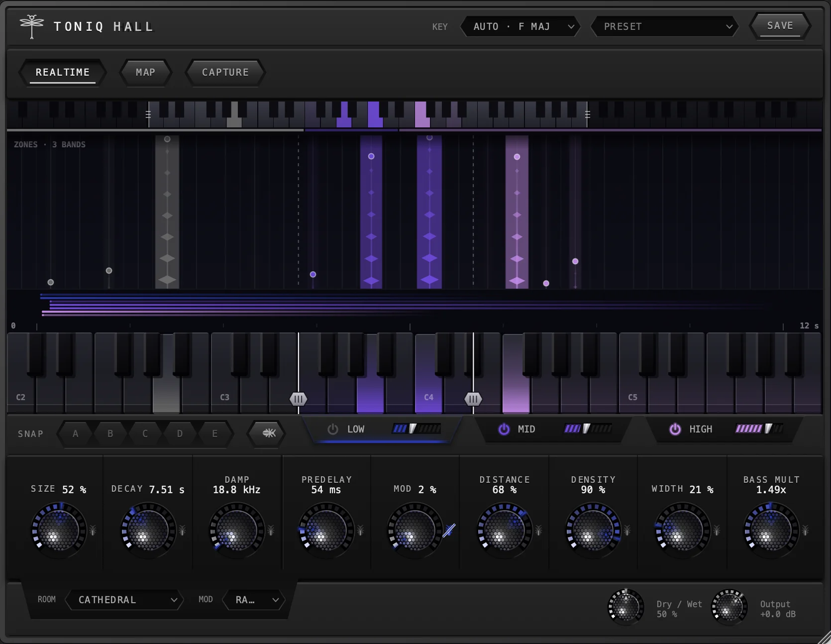Click the active modulation icon beside MOD knob
The image size is (831, 644).
(449, 531)
